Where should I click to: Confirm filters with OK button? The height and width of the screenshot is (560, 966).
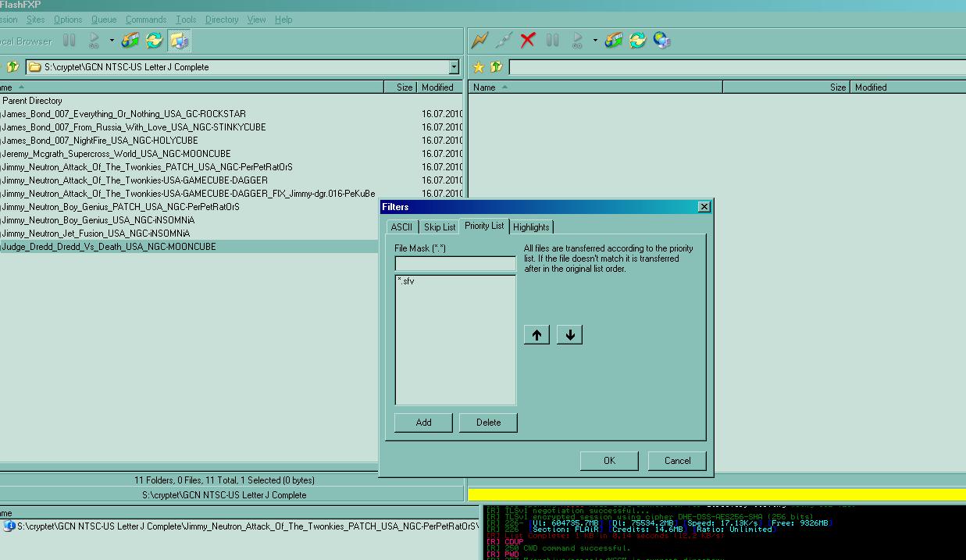[x=609, y=461]
